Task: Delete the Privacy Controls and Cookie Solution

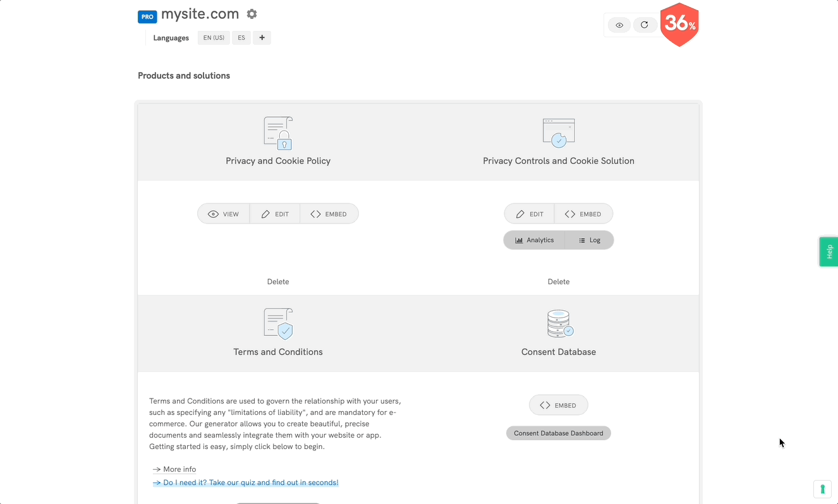Action: pos(559,282)
